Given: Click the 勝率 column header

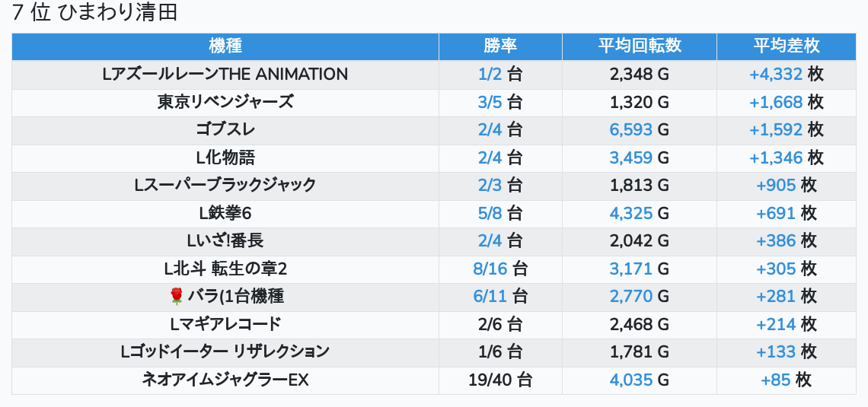Looking at the screenshot, I should 500,46.
